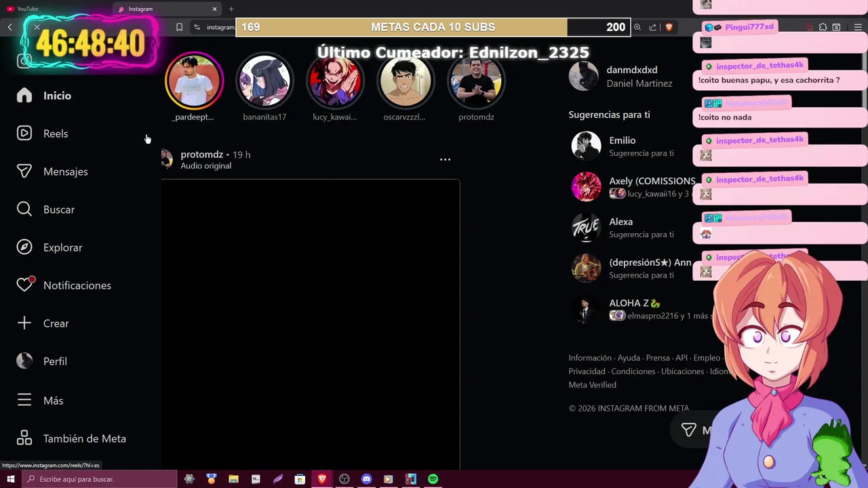The height and width of the screenshot is (488, 868).
Task: Open File Explorer from the taskbar
Action: 233,479
